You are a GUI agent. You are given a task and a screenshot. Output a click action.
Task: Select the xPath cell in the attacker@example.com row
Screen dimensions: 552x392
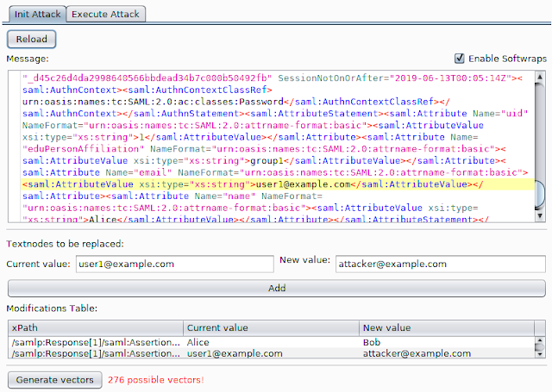(96, 353)
